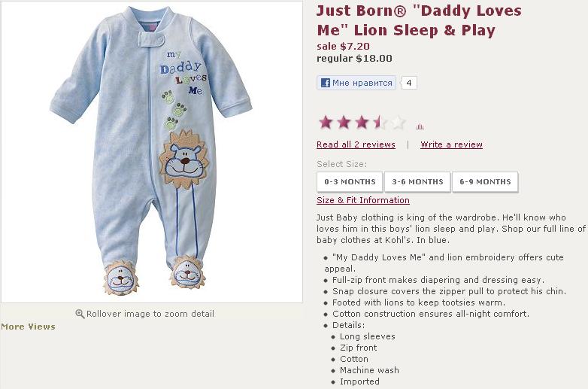Open the Read all 2 reviews link
The height and width of the screenshot is (389, 588).
click(x=356, y=144)
